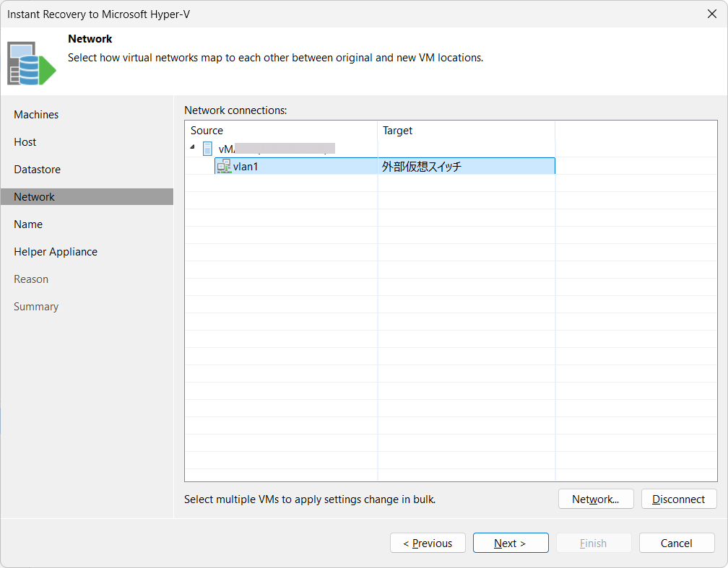This screenshot has width=728, height=568.
Task: Go to the Machines wizard step
Action: click(x=36, y=115)
